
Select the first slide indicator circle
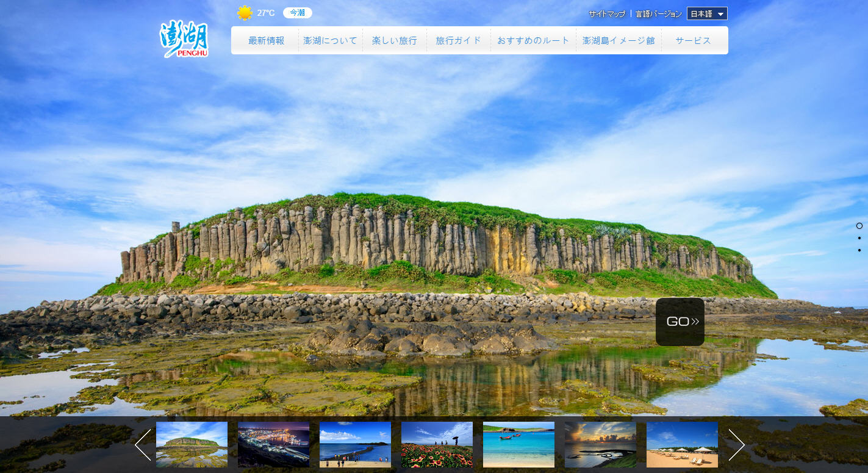tap(859, 226)
